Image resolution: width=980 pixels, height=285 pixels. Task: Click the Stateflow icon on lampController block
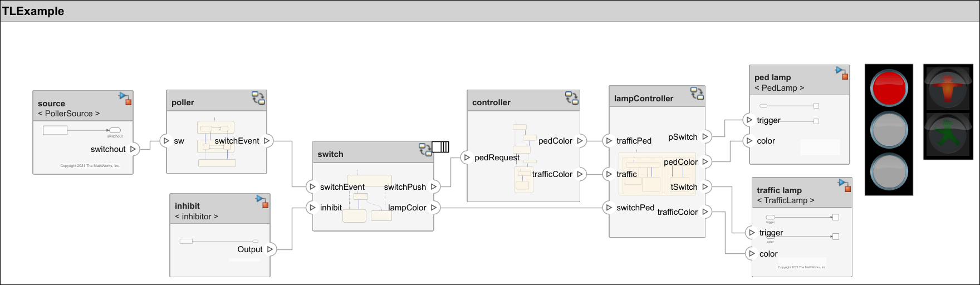pyautogui.click(x=697, y=94)
